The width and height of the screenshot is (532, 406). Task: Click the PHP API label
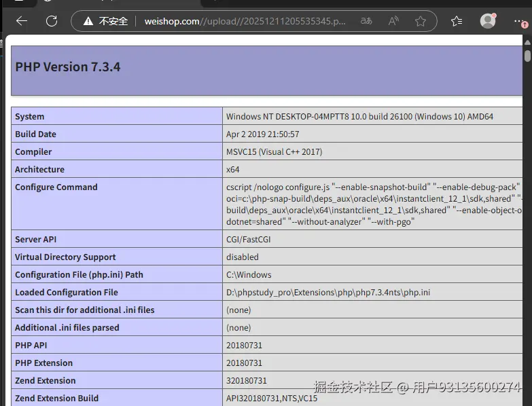coord(31,345)
